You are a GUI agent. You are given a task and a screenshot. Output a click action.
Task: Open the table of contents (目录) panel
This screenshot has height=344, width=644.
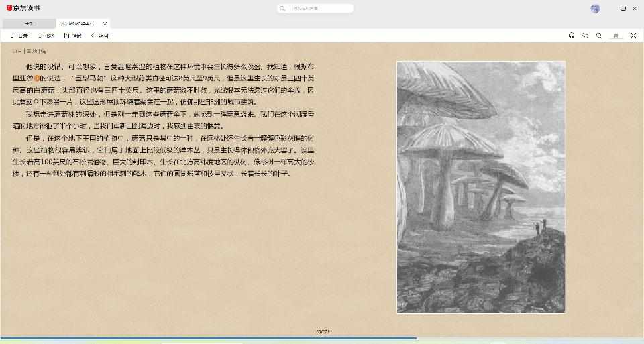tap(19, 36)
